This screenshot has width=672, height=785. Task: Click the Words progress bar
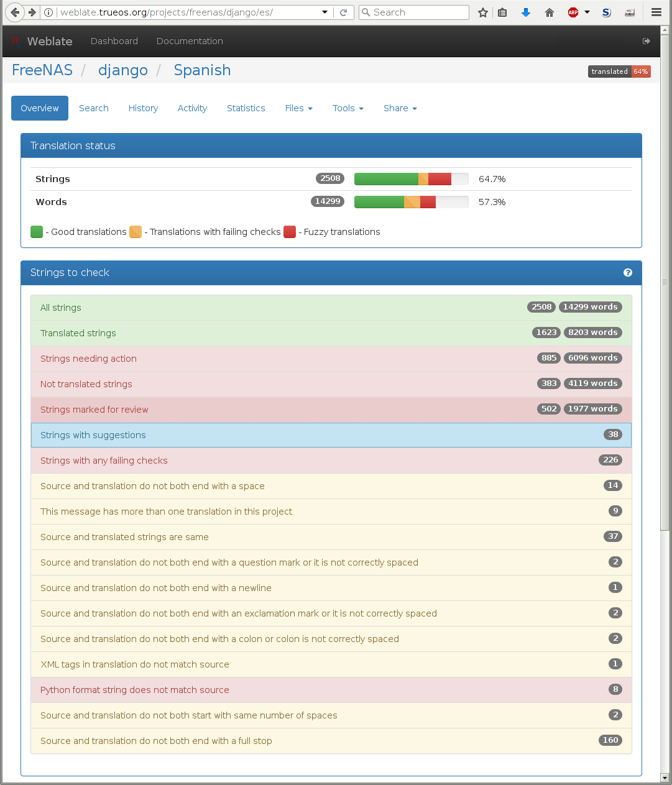coord(411,201)
